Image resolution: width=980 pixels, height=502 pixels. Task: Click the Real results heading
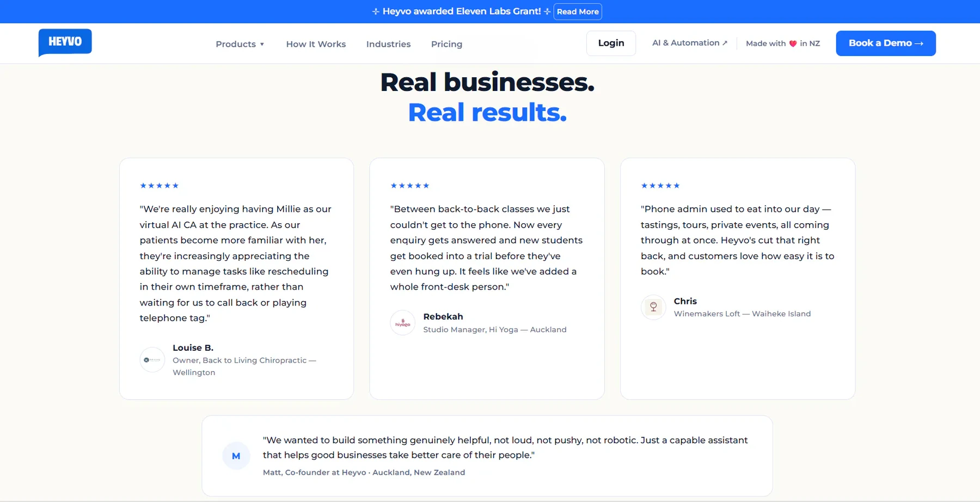point(487,112)
